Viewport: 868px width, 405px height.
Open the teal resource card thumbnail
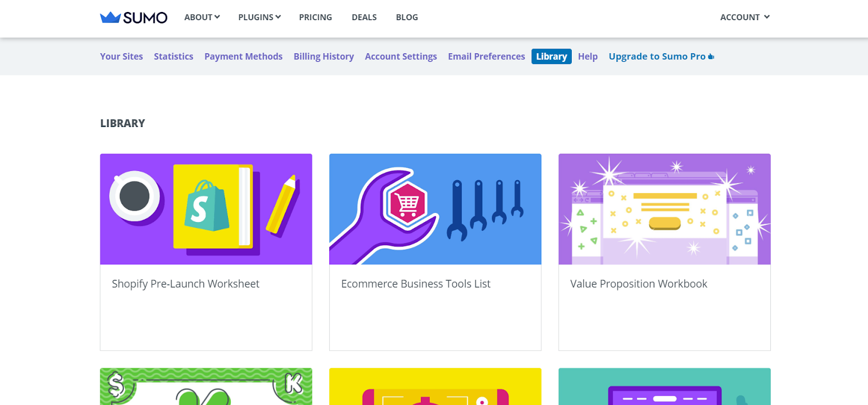click(665, 387)
